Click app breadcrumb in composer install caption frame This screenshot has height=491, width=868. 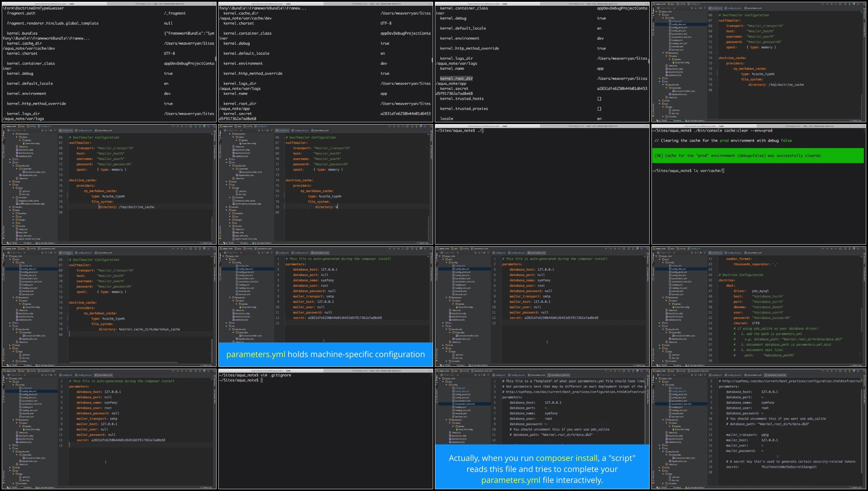[455, 371]
